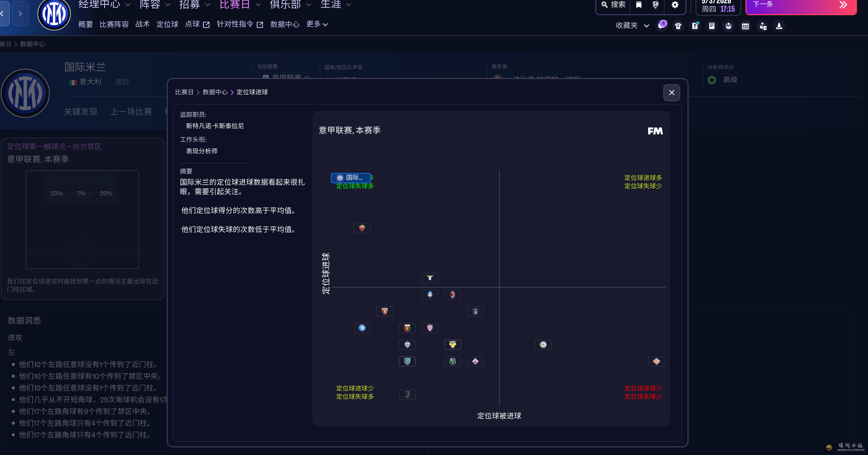Select the Juventus badge on the scatter chart
Viewport: 868px width, 455px height.
(x=407, y=395)
